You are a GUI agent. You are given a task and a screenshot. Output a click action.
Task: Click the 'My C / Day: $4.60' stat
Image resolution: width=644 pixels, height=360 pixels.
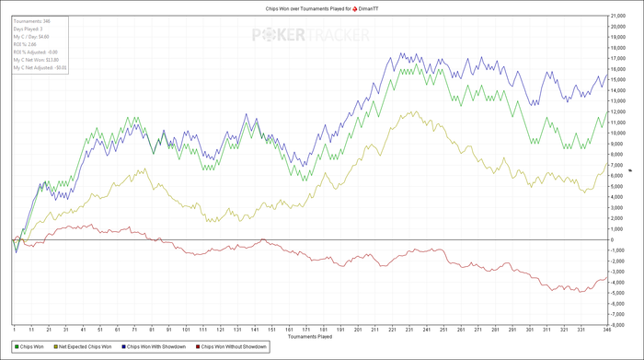point(31,37)
